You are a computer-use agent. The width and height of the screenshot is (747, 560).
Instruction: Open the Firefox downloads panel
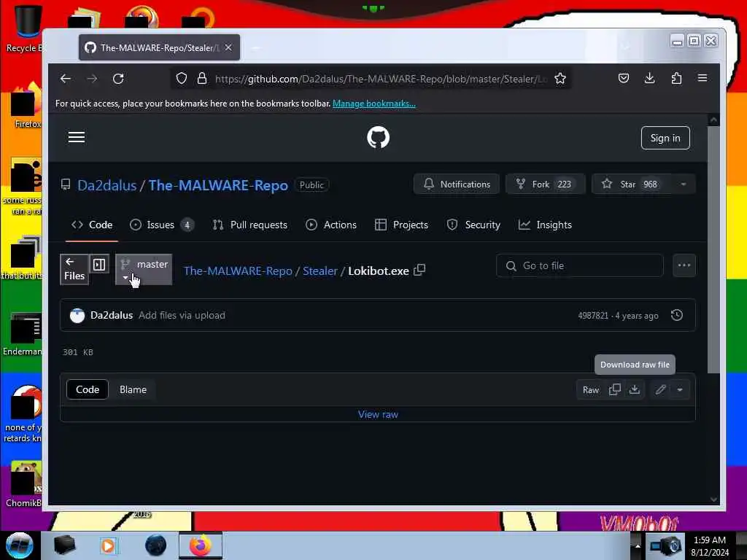coord(649,78)
